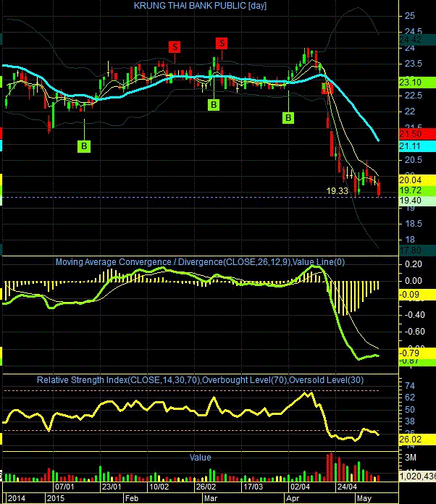The height and width of the screenshot is (504, 436).
Task: Select the 19.33 low price annotation
Action: 338,191
